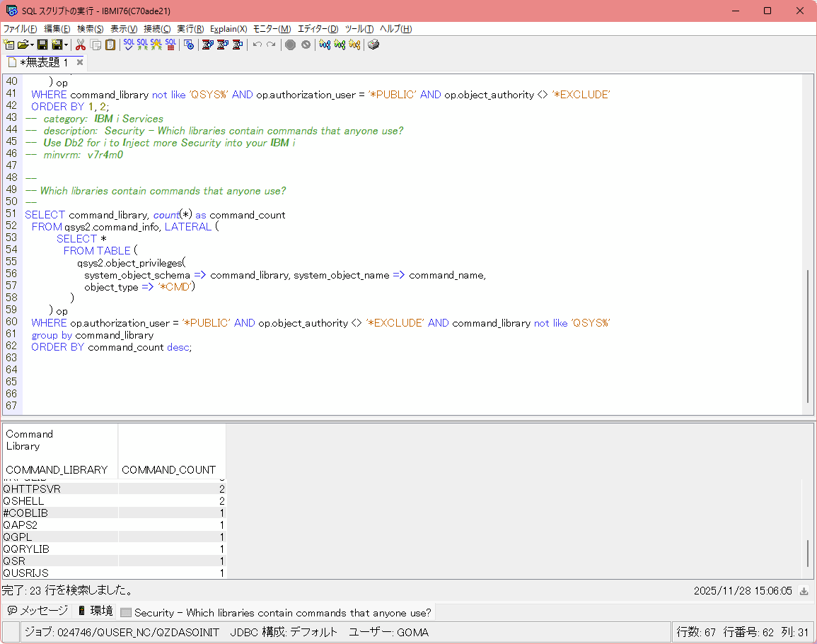Click the second Explain diagram icon
Screen dimensions: 817x644
click(340, 45)
